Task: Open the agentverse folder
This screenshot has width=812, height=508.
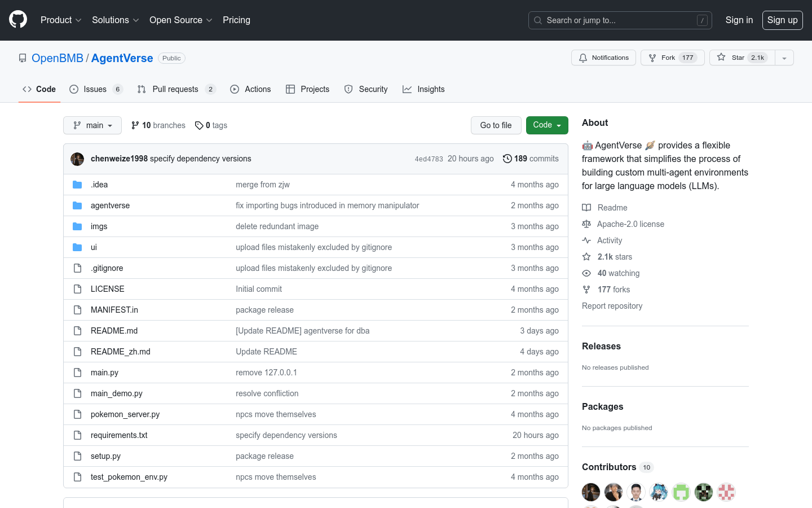Action: tap(110, 205)
